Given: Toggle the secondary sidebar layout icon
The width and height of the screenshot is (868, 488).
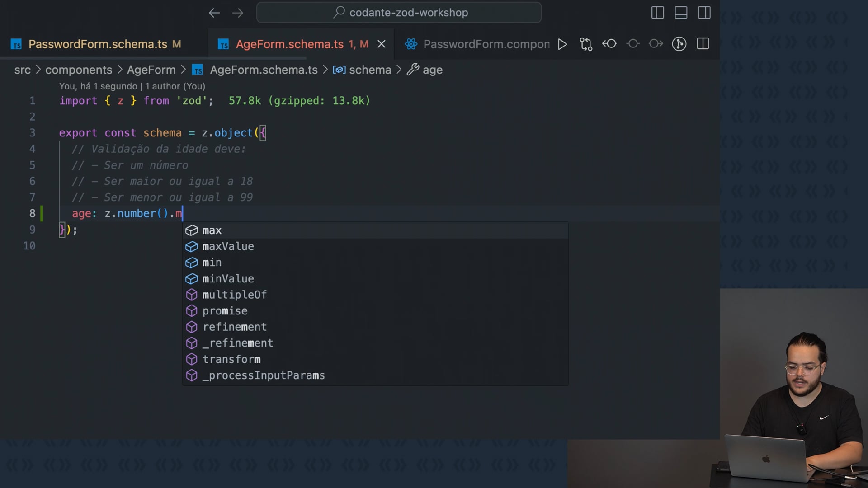Looking at the screenshot, I should tap(704, 13).
